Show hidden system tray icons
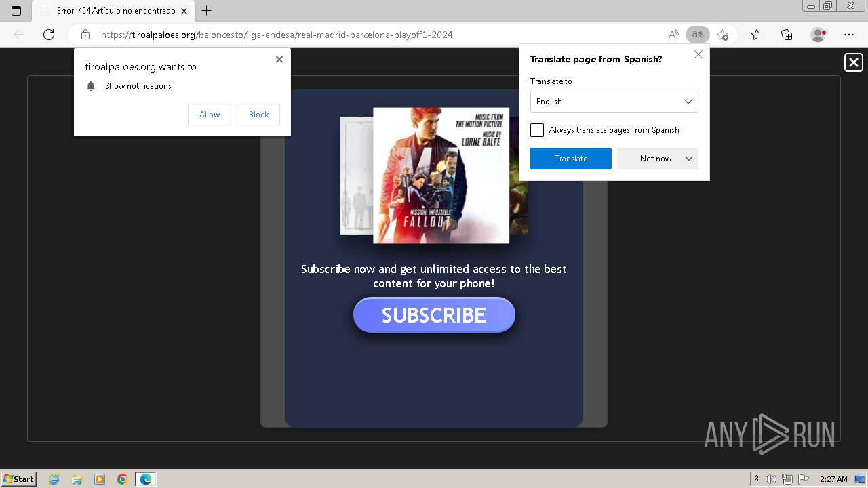The width and height of the screenshot is (868, 488). 756,479
